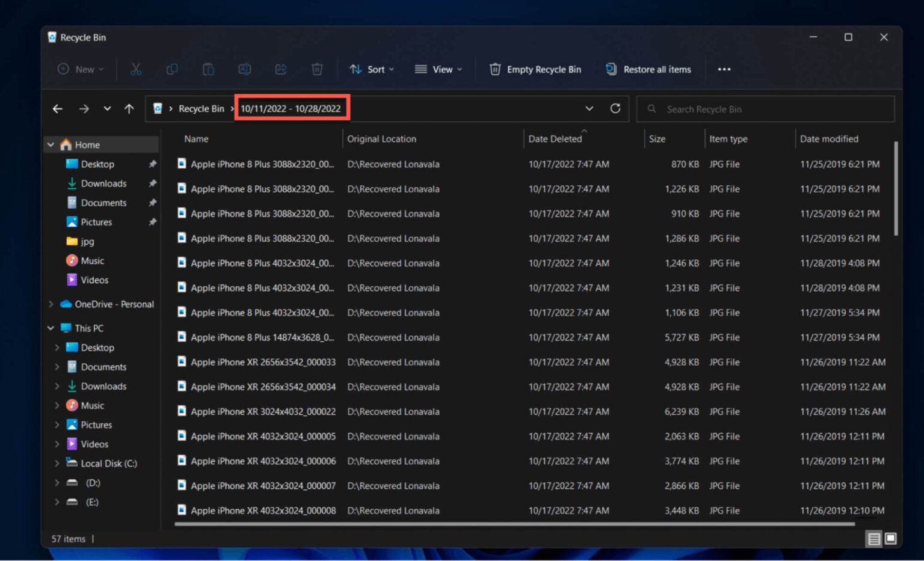Open the New menu

80,69
